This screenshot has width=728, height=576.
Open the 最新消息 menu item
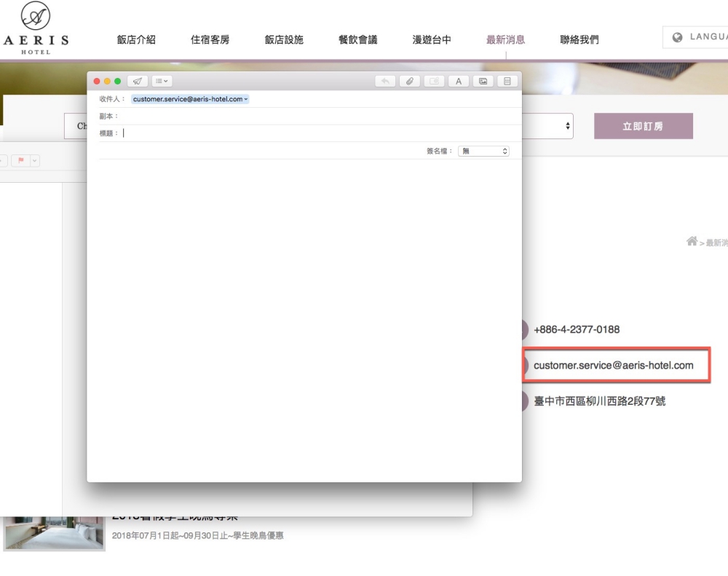click(505, 40)
